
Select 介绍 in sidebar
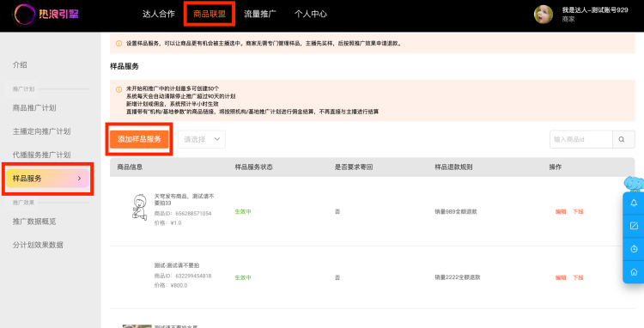[x=20, y=65]
